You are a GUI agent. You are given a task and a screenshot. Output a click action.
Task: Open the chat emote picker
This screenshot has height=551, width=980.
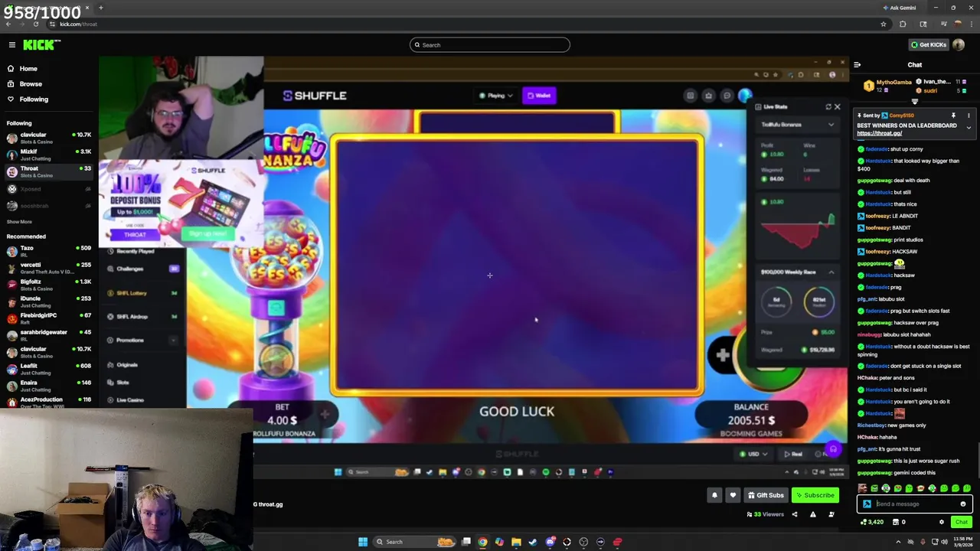(963, 504)
